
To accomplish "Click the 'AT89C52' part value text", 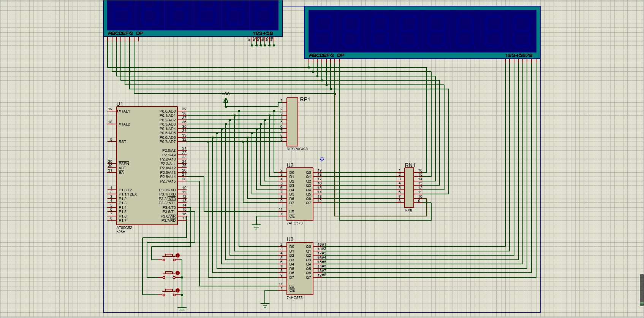I will 124,228.
